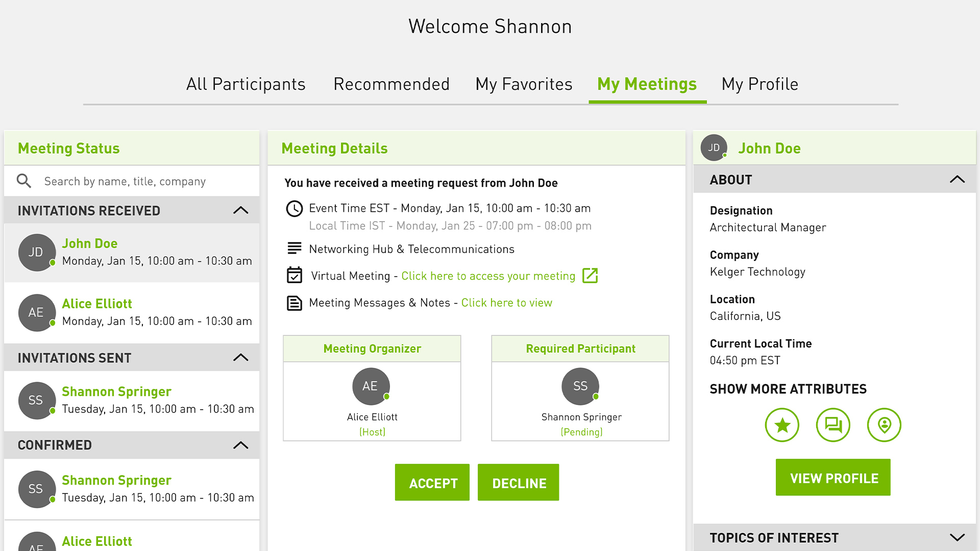Screen dimensions: 980x551
Task: Accept the meeting request from John Doe
Action: pos(432,483)
